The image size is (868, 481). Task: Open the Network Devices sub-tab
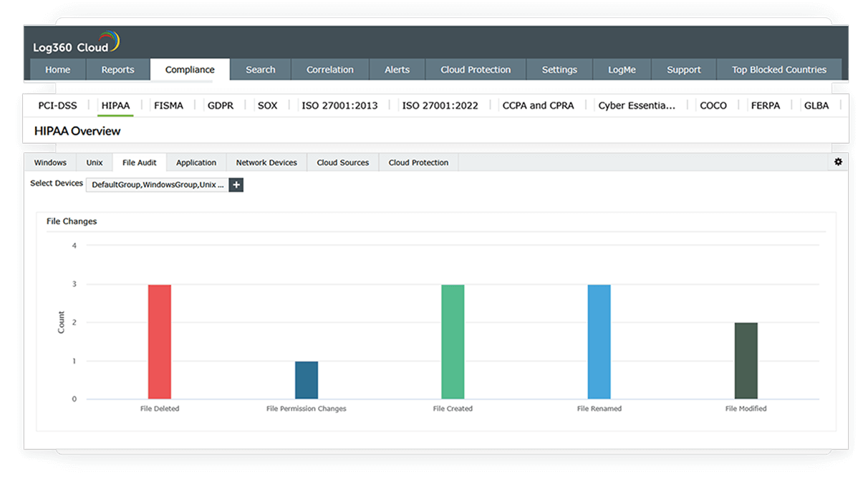[266, 162]
